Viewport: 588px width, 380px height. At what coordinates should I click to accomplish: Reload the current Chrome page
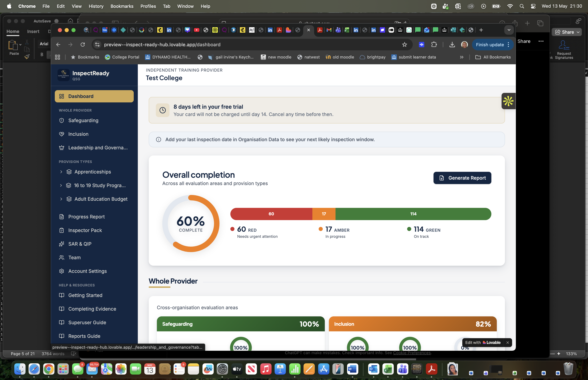click(83, 44)
